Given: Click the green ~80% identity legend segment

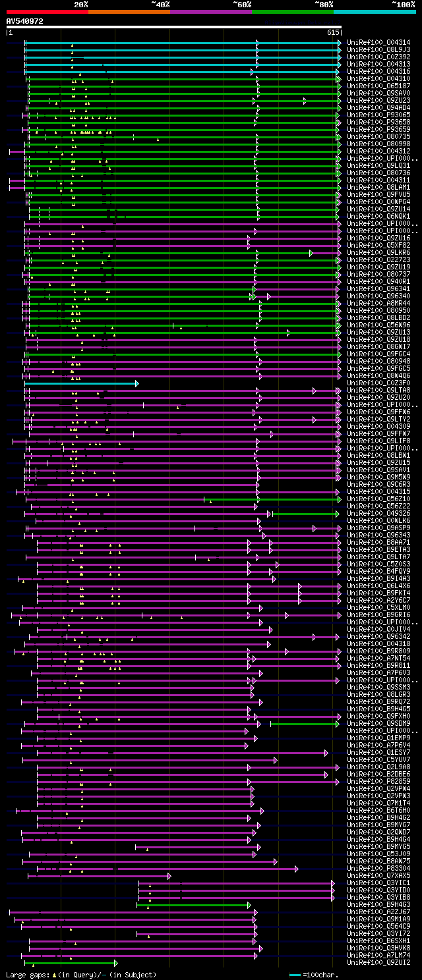Looking at the screenshot, I should [292, 11].
